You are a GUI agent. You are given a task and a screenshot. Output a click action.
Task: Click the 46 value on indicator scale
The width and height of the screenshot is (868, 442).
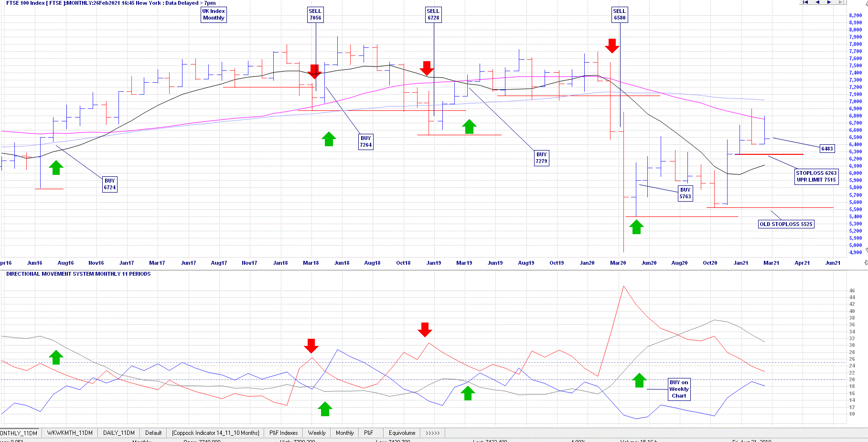[x=852, y=291]
